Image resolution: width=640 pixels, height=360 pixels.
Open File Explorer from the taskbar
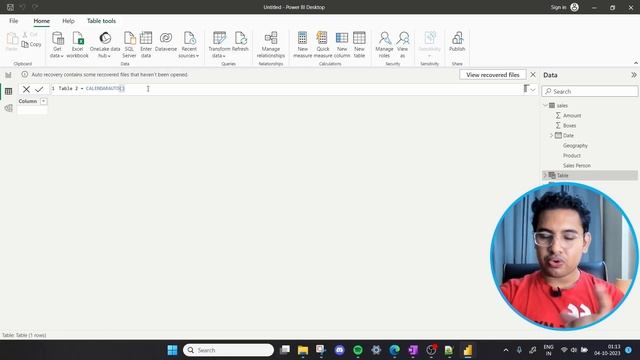click(303, 350)
